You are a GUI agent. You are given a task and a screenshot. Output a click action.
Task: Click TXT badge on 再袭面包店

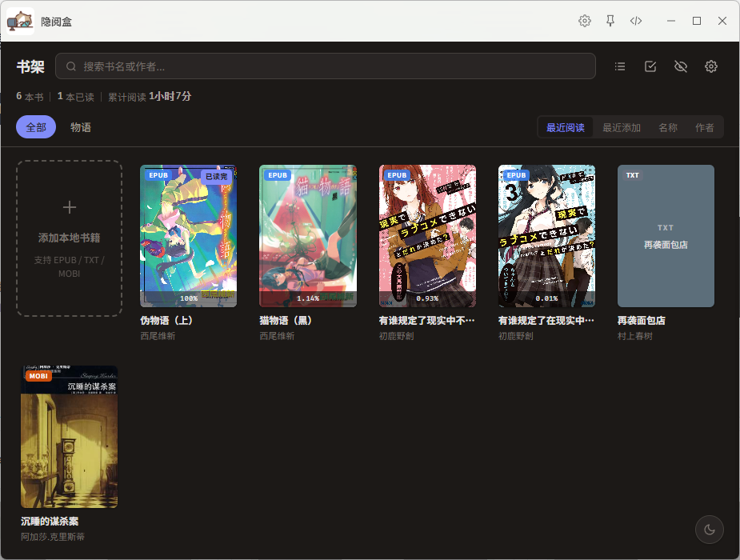pos(632,175)
